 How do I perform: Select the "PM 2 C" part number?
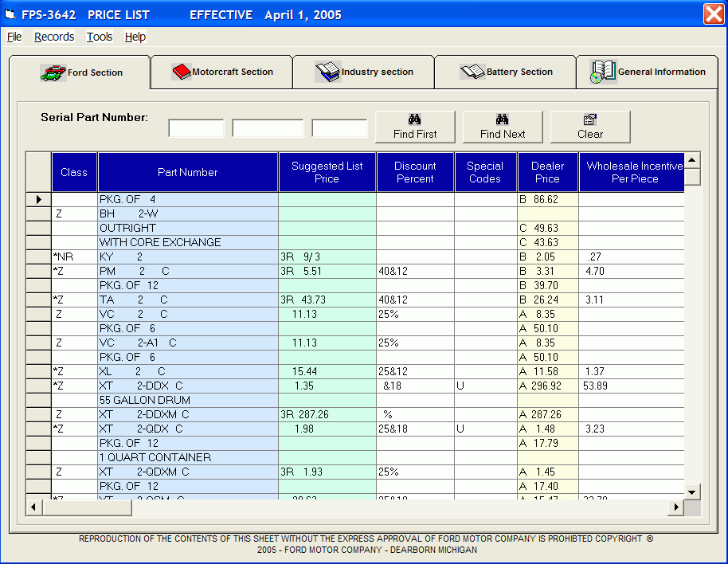(x=188, y=271)
